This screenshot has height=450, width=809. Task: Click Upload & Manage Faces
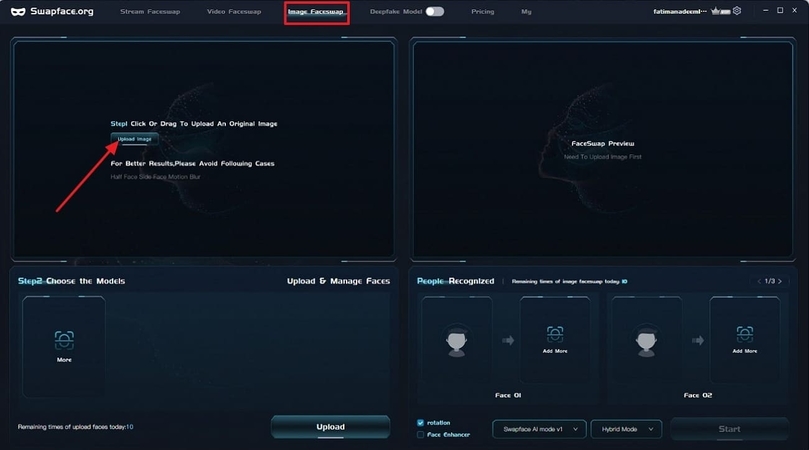(x=338, y=281)
